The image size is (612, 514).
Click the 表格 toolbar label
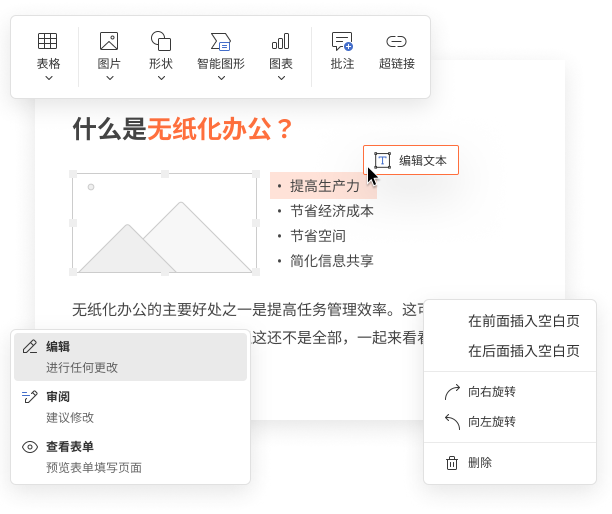pos(48,63)
